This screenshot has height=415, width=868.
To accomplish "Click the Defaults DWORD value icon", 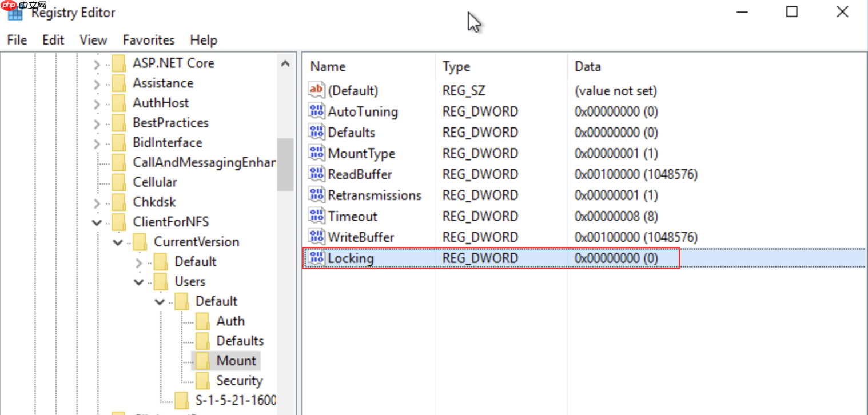I will (x=316, y=132).
